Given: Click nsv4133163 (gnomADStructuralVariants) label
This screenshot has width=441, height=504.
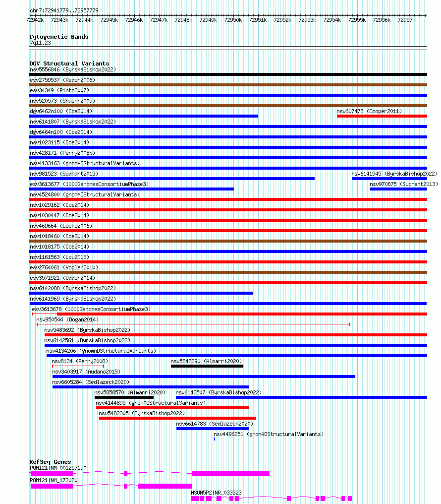Looking at the screenshot, I should click(x=85, y=163).
